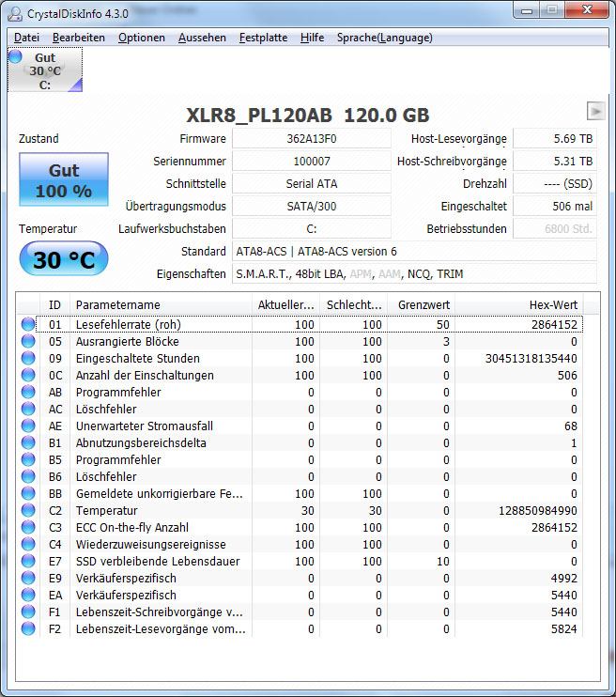The height and width of the screenshot is (697, 616).
Task: Open the Datei menu
Action: click(26, 38)
